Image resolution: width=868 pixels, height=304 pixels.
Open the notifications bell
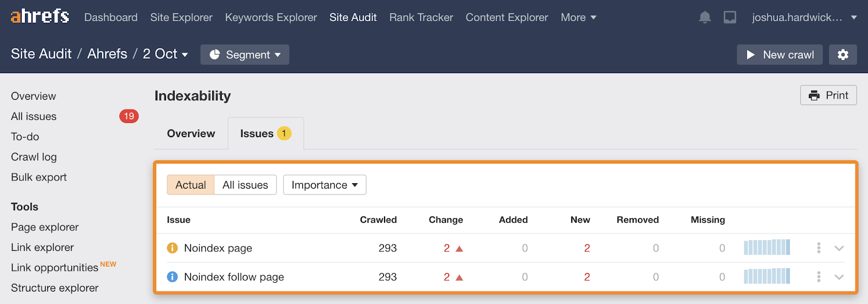pos(705,17)
